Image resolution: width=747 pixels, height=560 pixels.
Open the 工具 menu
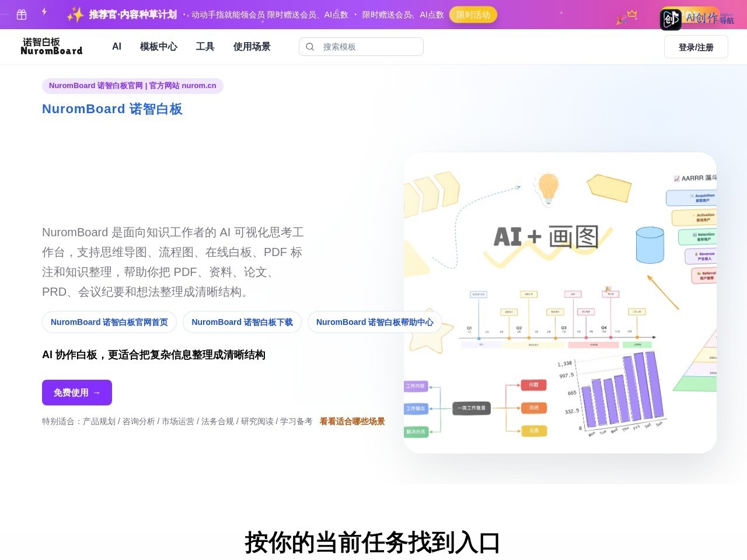[x=205, y=47]
